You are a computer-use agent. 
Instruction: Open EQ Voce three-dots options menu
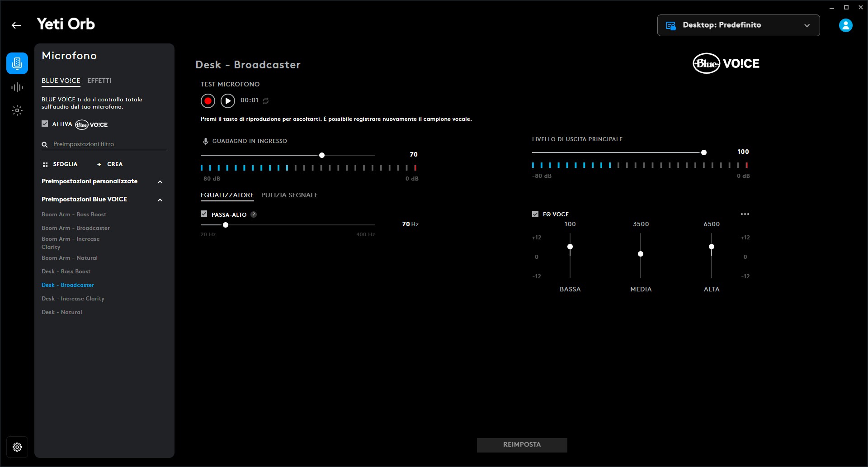(x=745, y=214)
